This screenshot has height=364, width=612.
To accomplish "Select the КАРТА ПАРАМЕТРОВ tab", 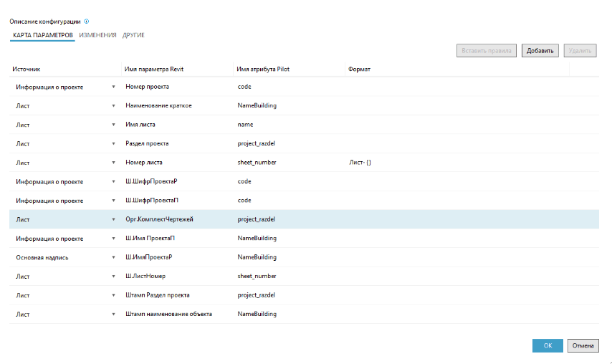I will coord(43,35).
